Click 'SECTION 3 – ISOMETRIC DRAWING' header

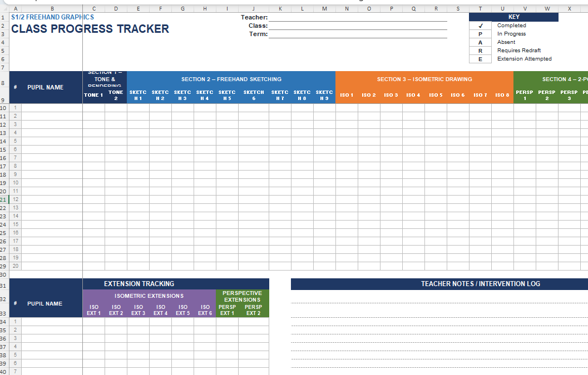click(424, 79)
